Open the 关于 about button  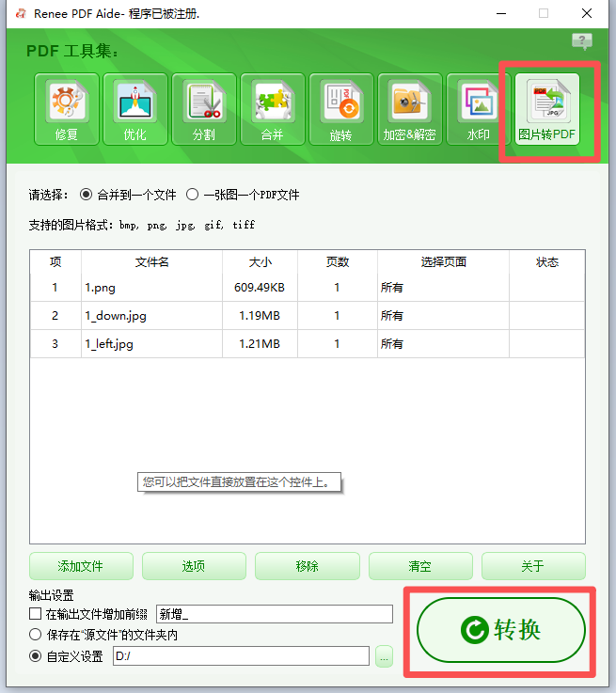(533, 566)
